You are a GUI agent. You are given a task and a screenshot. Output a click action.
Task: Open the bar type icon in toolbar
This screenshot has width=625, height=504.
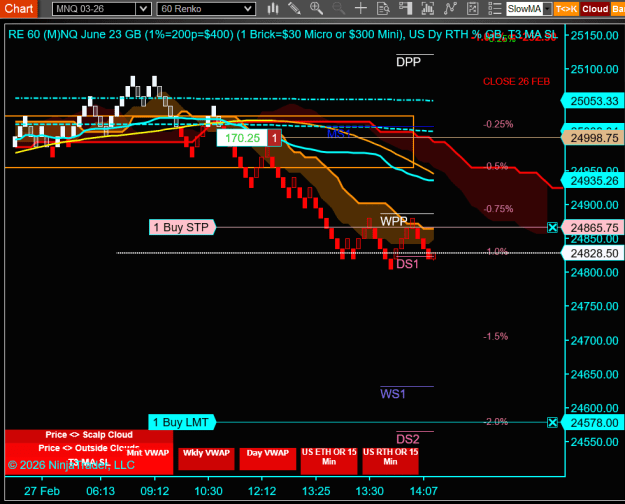click(273, 8)
